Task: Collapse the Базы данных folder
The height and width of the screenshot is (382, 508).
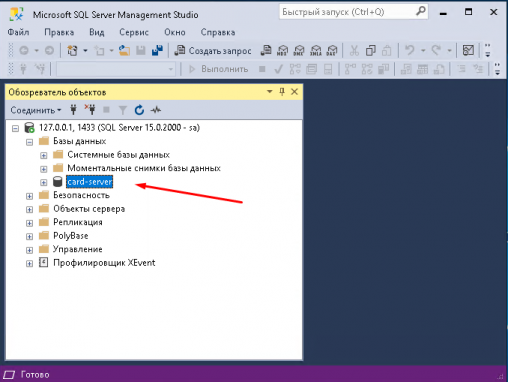Action: coord(29,142)
